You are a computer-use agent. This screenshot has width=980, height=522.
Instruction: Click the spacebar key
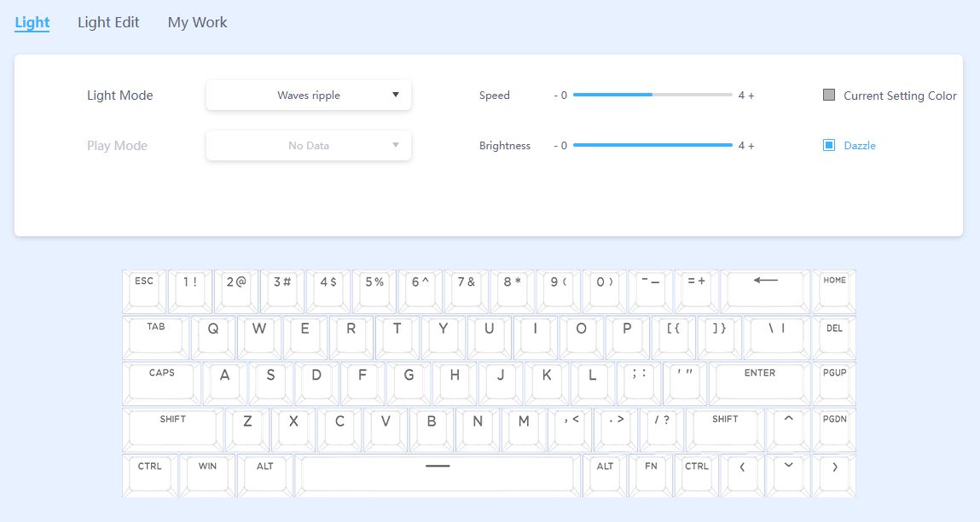(437, 473)
